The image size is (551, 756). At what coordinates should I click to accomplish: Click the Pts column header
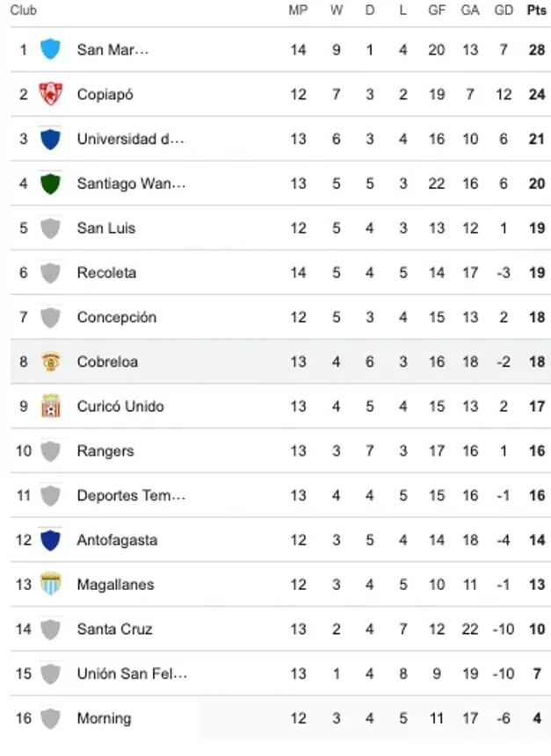click(536, 11)
